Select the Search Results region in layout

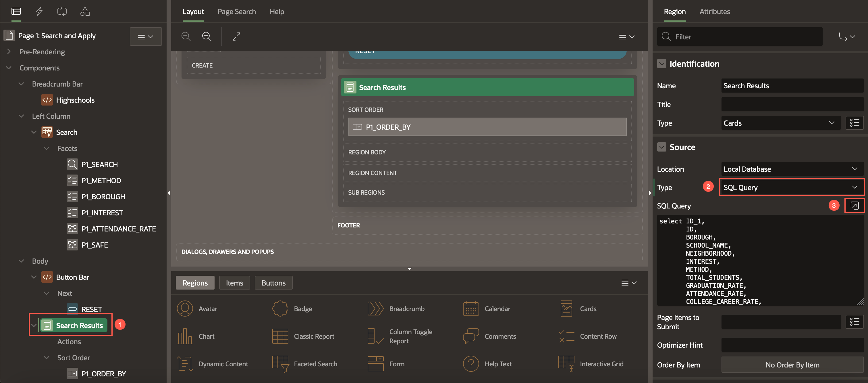(487, 87)
